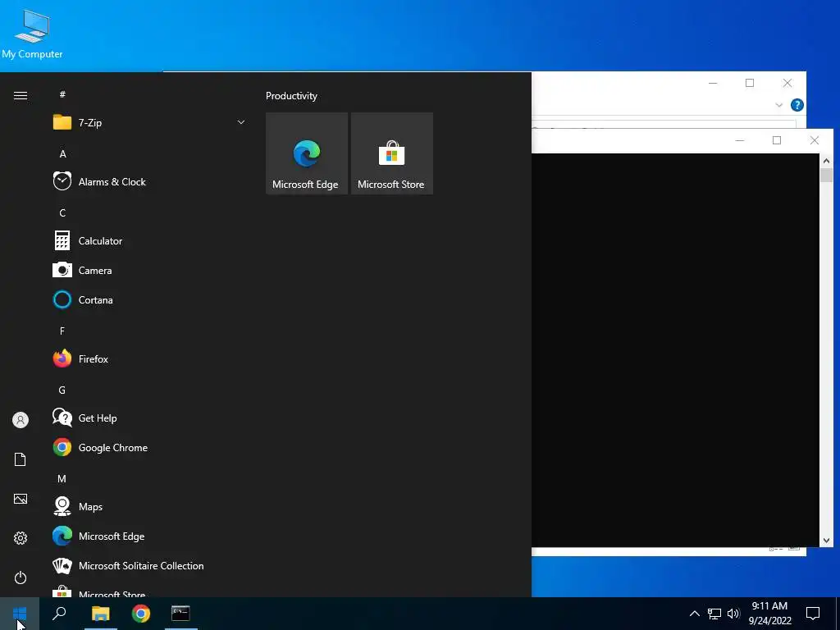Close the console window
840x630 pixels.
click(x=815, y=141)
